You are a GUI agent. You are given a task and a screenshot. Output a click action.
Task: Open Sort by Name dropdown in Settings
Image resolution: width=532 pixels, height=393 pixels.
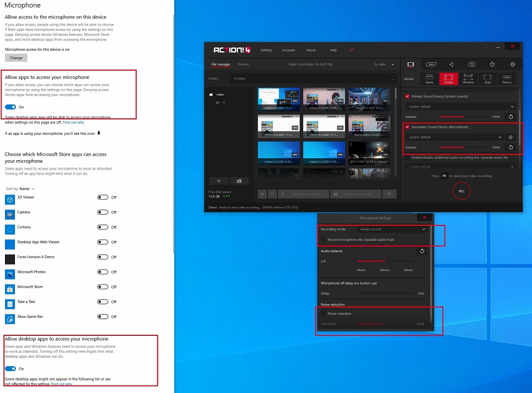20,189
